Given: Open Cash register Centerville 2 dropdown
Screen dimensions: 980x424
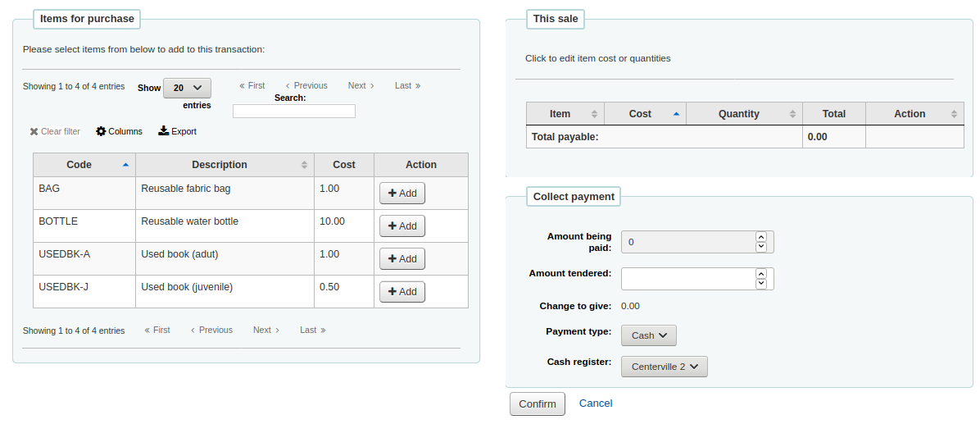Looking at the screenshot, I should click(665, 367).
